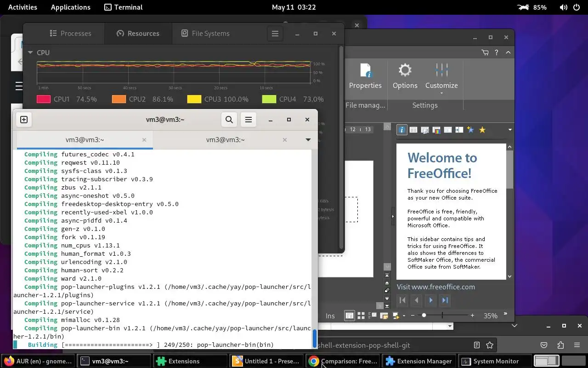Select the blue-star animation sidebar icon
The width and height of the screenshot is (588, 368).
tap(470, 130)
